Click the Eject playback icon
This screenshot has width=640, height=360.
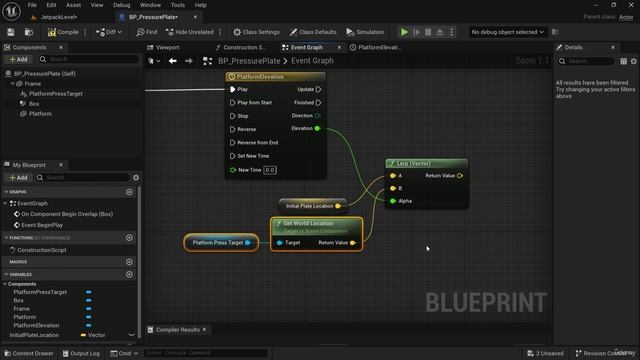(440, 32)
